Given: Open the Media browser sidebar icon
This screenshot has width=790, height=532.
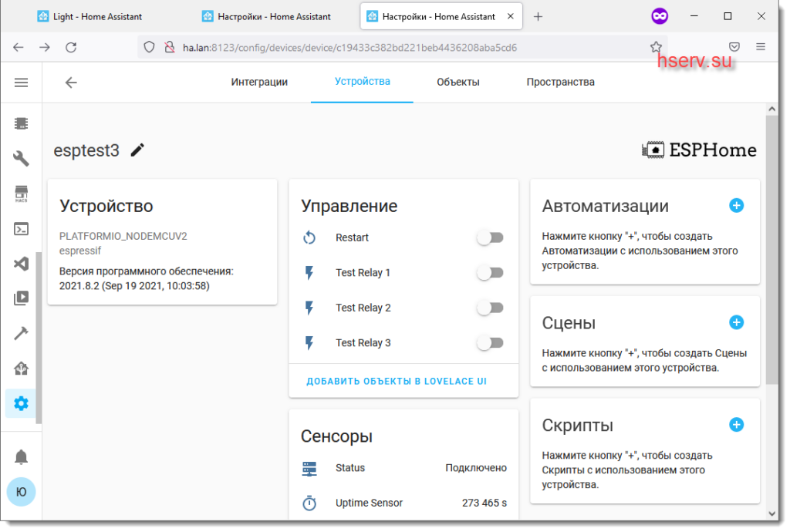Looking at the screenshot, I should coord(21,298).
